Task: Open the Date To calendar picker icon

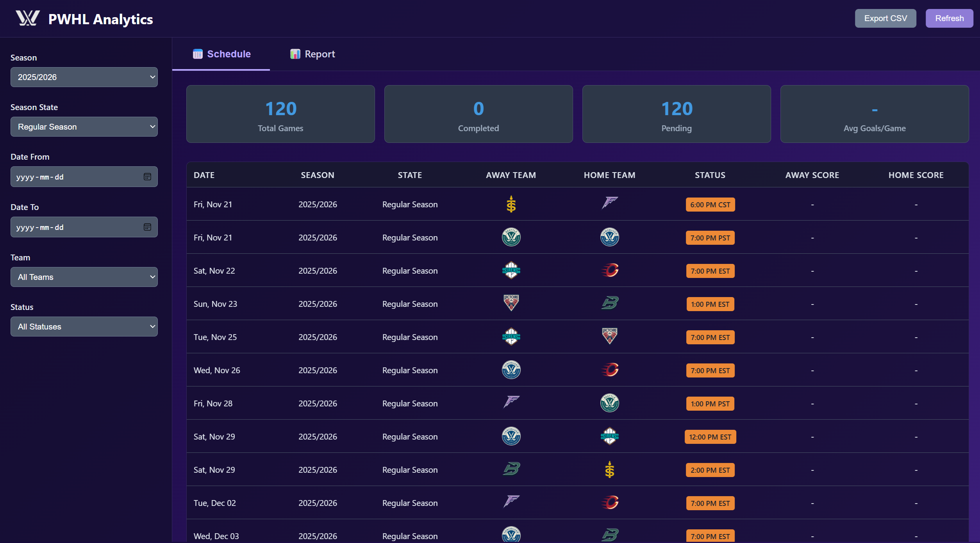Action: [x=147, y=227]
